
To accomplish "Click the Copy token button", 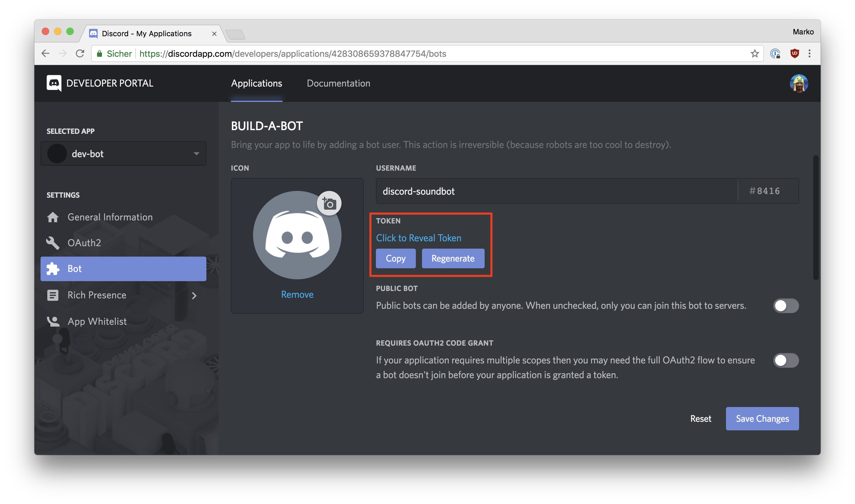I will click(x=395, y=258).
